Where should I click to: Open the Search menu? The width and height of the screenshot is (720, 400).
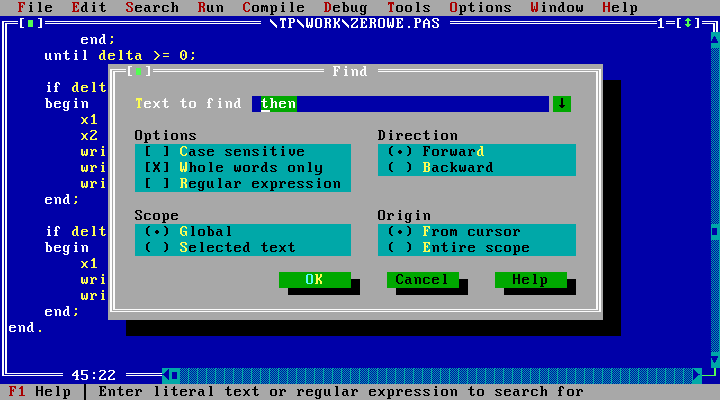[x=152, y=7]
